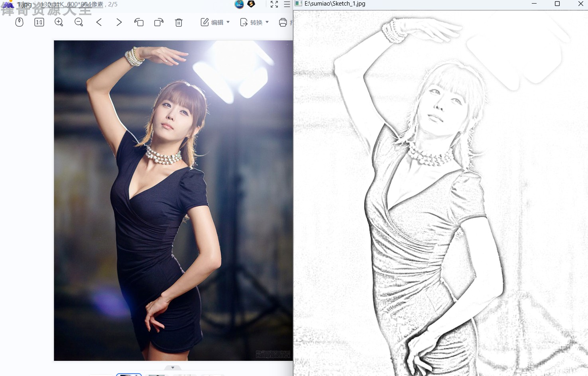Viewport: 588px width, 376px height.
Task: Click the file info text '600*804像素'
Action: pyautogui.click(x=85, y=4)
